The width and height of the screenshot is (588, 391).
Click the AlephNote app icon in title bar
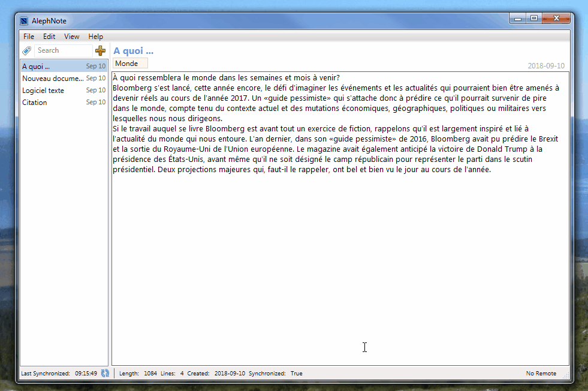pyautogui.click(x=24, y=21)
